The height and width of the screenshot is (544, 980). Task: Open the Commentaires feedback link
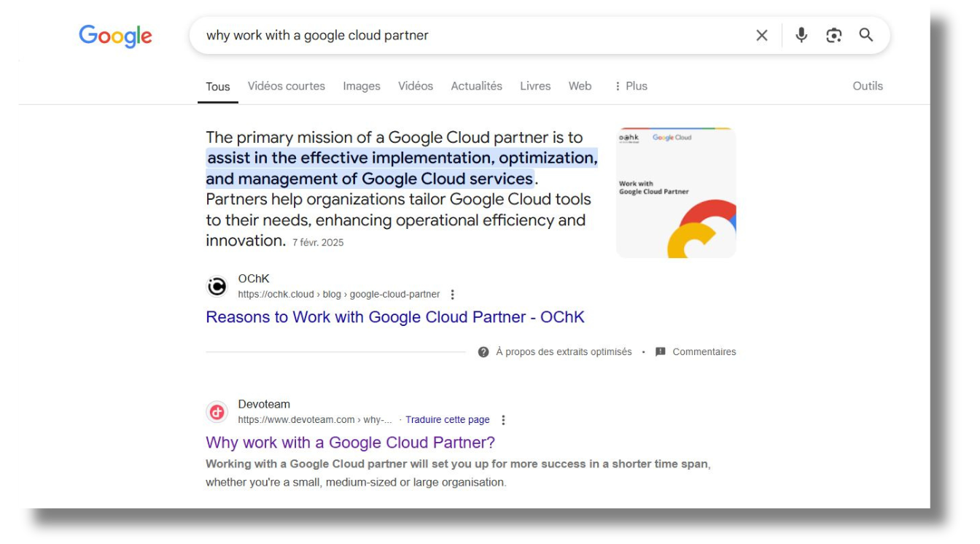point(704,352)
